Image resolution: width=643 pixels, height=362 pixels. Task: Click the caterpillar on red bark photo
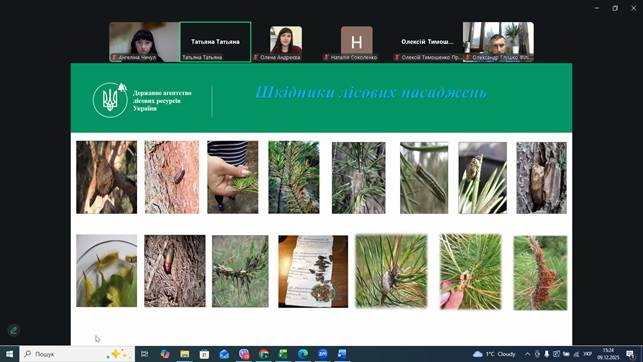[x=171, y=177]
